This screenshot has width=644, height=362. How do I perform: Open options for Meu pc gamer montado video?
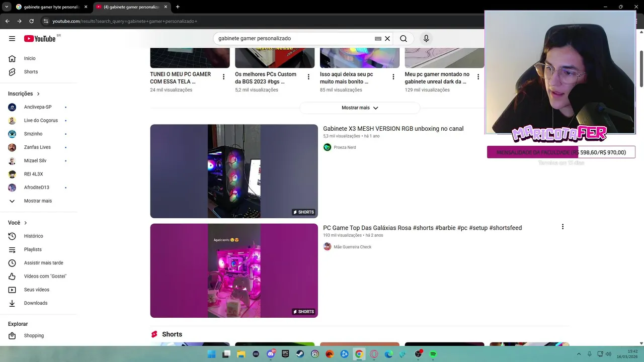tap(478, 77)
